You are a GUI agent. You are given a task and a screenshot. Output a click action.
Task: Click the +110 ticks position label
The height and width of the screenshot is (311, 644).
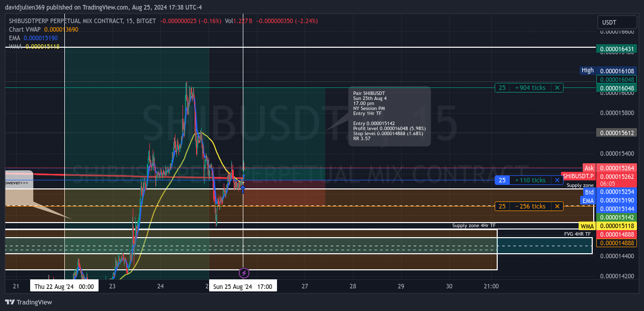pyautogui.click(x=530, y=180)
